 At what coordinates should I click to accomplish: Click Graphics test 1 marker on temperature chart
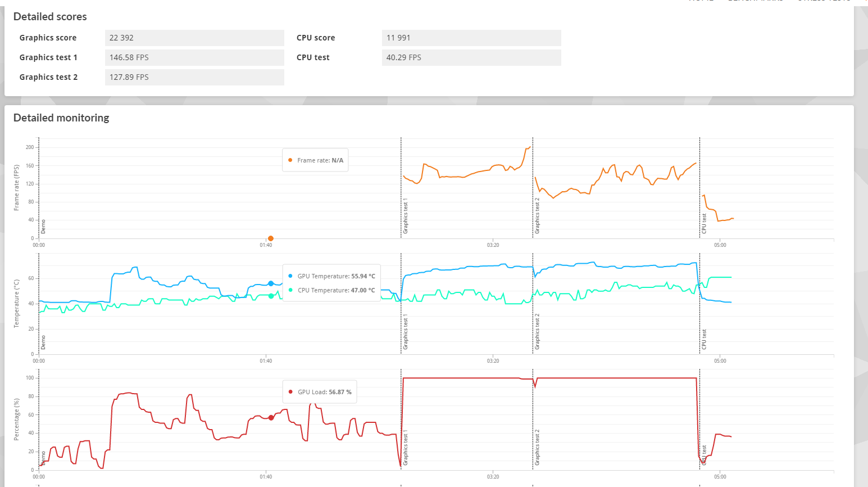406,332
